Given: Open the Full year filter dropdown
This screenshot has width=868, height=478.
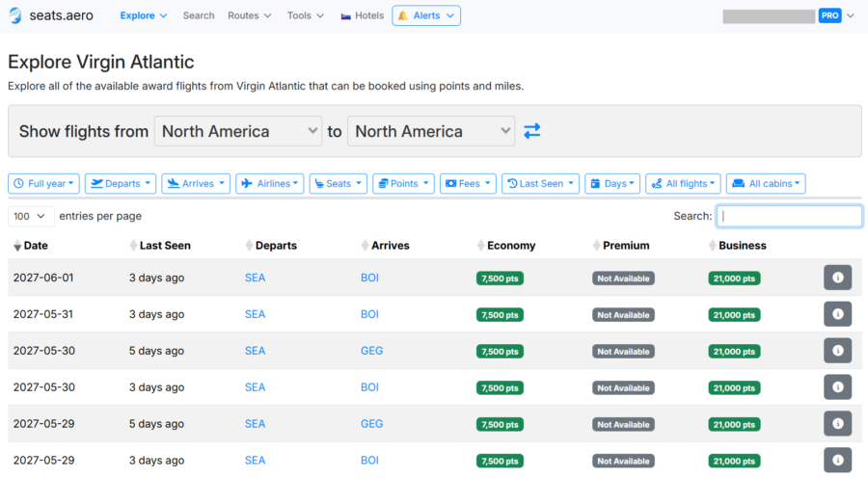Looking at the screenshot, I should coord(43,184).
